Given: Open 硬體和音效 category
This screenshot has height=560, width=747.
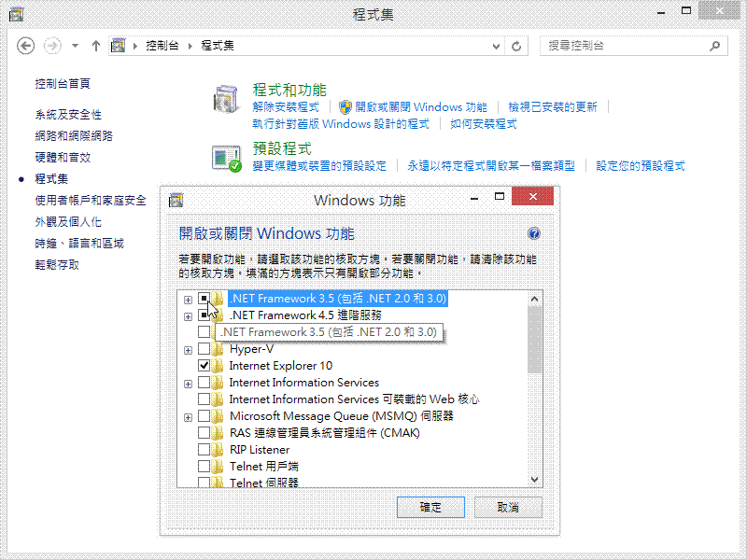Looking at the screenshot, I should [63, 158].
